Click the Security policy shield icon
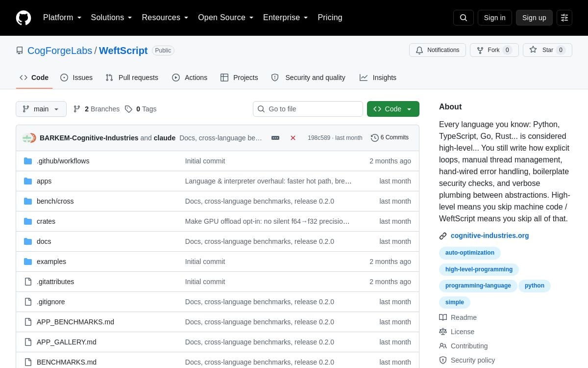 [443, 360]
